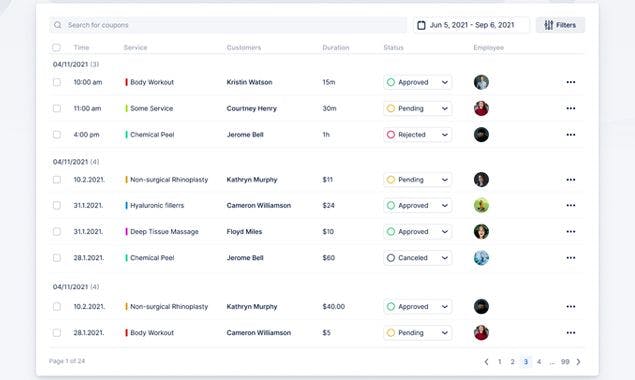Select checkbox for $11 Non-surgical Rhinoplasty row

click(x=57, y=179)
